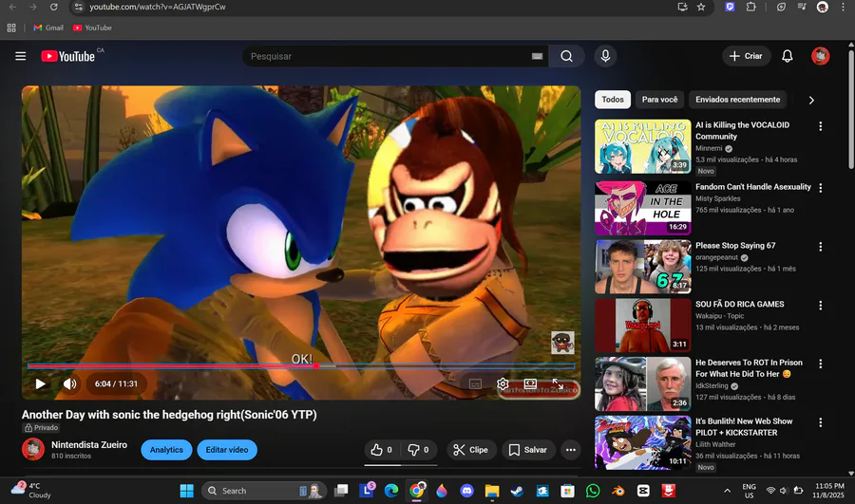Image resolution: width=855 pixels, height=504 pixels.
Task: Open Analytics for this video
Action: (166, 450)
